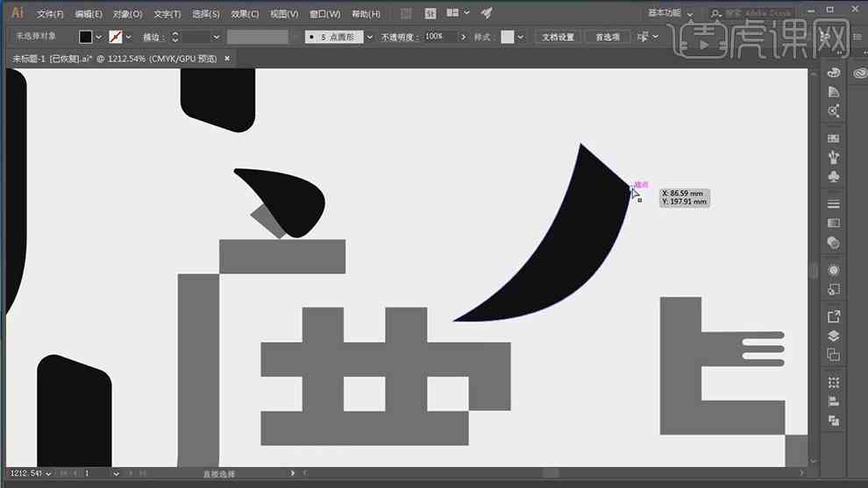Click the opacity 100% input field

(x=440, y=37)
